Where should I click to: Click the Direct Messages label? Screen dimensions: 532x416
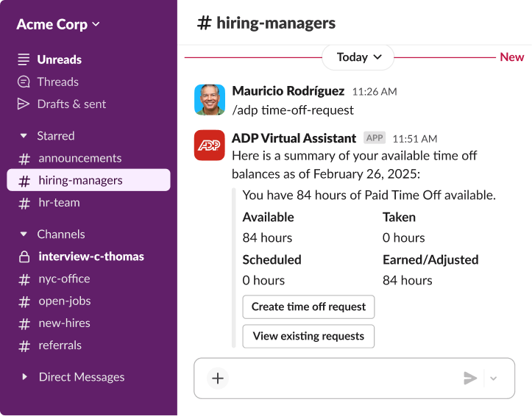click(x=82, y=377)
